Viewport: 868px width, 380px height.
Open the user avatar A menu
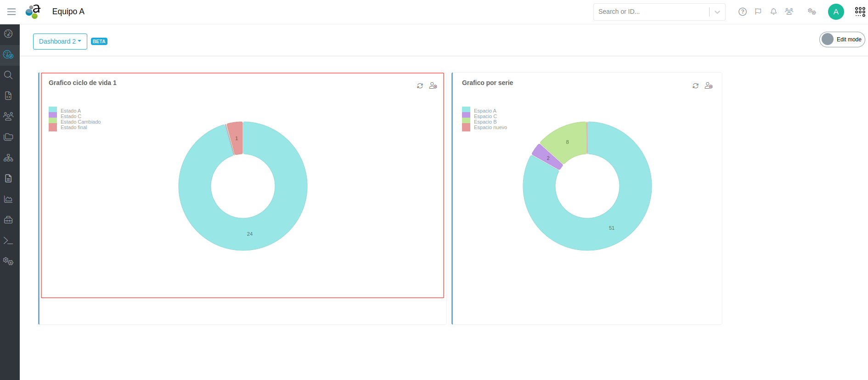(x=835, y=12)
